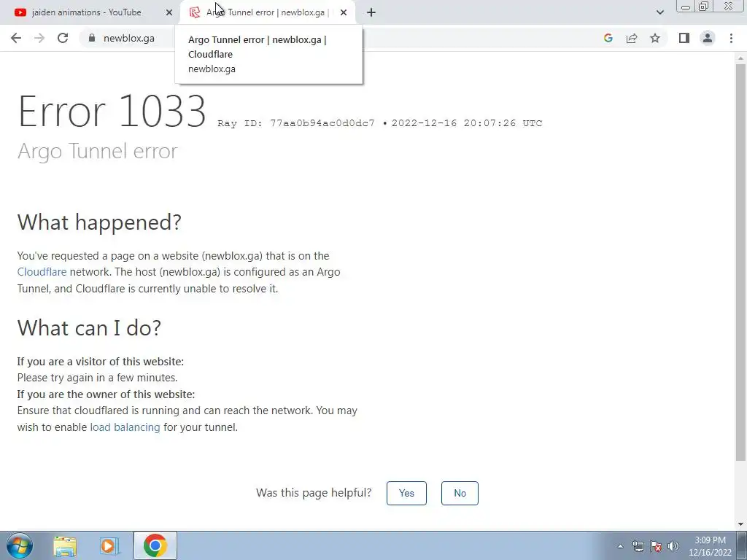Click the 'If you are the owner' text

(106, 394)
